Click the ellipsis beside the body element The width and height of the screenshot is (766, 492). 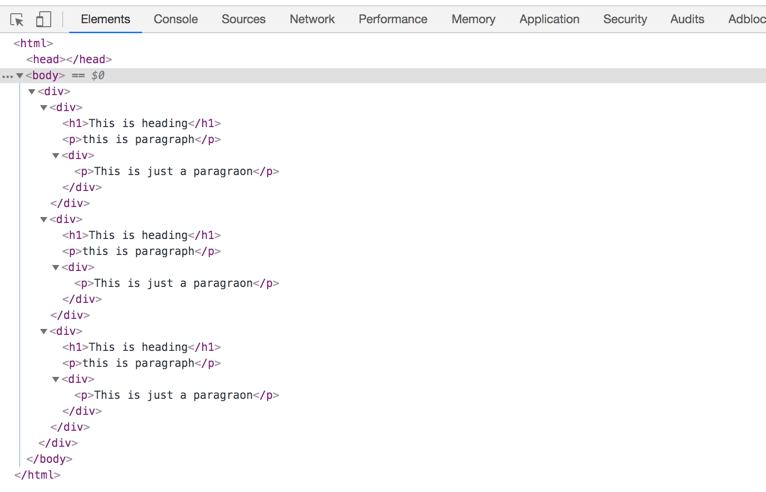click(x=7, y=76)
